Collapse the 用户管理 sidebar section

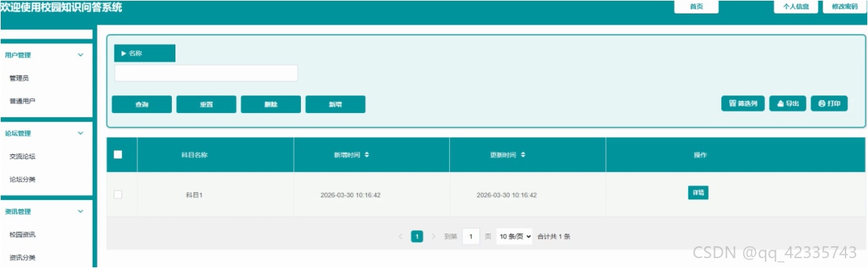(x=80, y=55)
